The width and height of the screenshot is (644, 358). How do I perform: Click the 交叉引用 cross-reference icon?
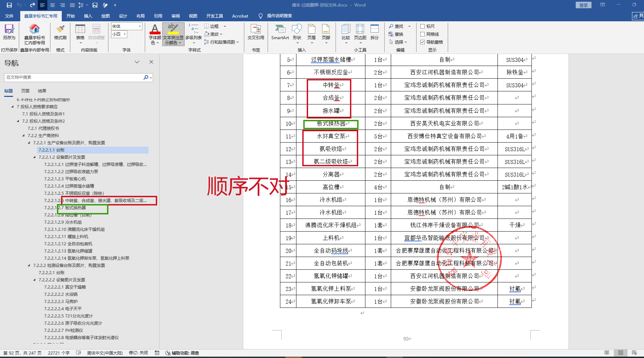click(256, 32)
